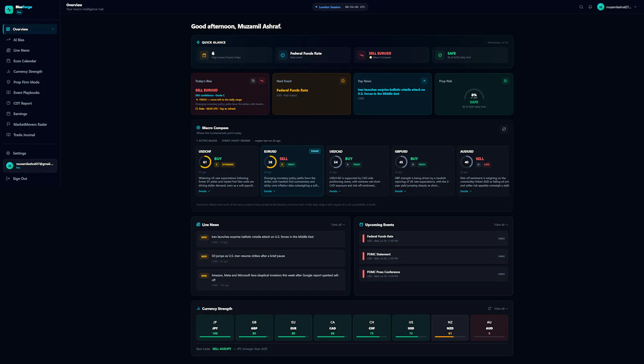The height and width of the screenshot is (364, 644).
Task: Expand Details on USDCHF card
Action: tap(204, 191)
